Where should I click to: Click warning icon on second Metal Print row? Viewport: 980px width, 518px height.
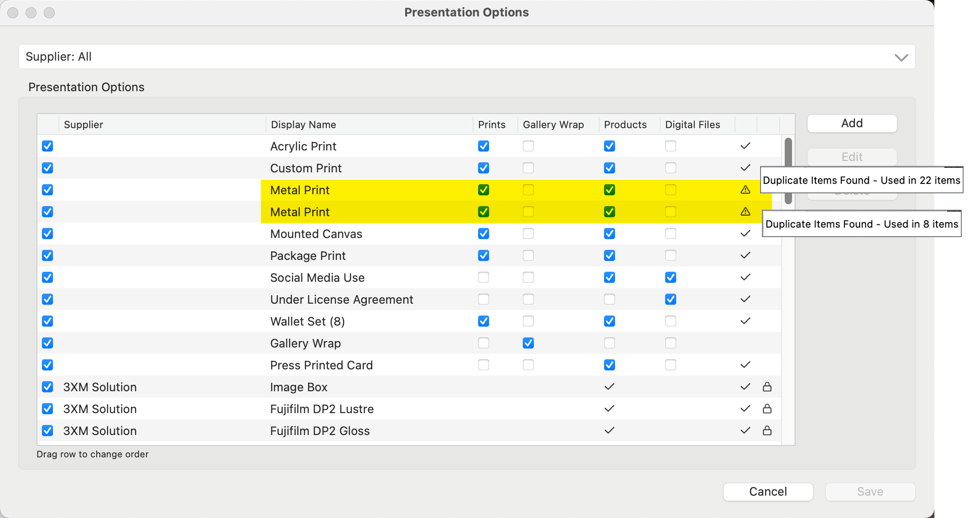(x=745, y=212)
